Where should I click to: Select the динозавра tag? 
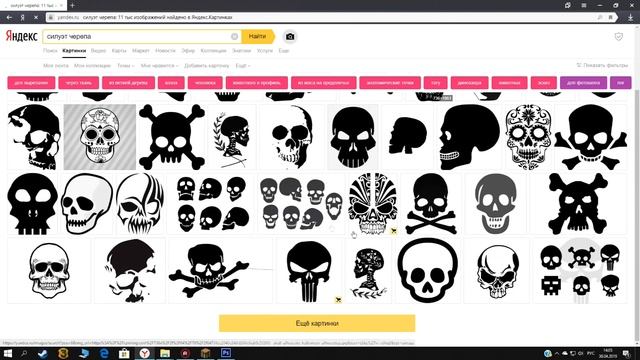point(470,83)
